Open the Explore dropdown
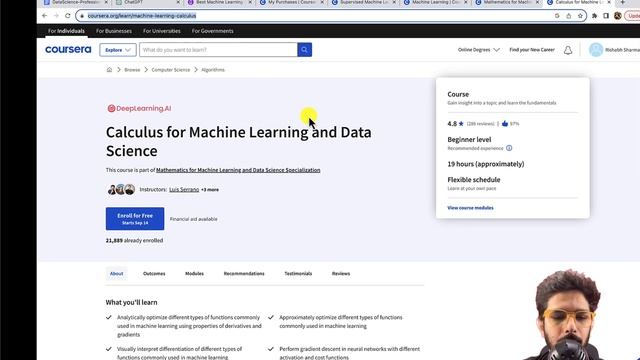Viewport: 640px width, 360px height. (118, 50)
